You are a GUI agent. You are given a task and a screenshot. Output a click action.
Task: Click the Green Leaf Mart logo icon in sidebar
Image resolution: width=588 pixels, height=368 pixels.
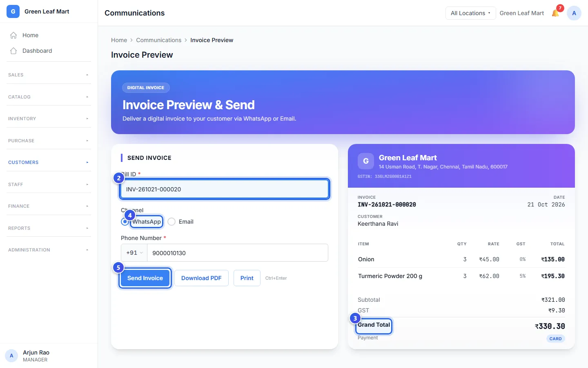pyautogui.click(x=13, y=11)
